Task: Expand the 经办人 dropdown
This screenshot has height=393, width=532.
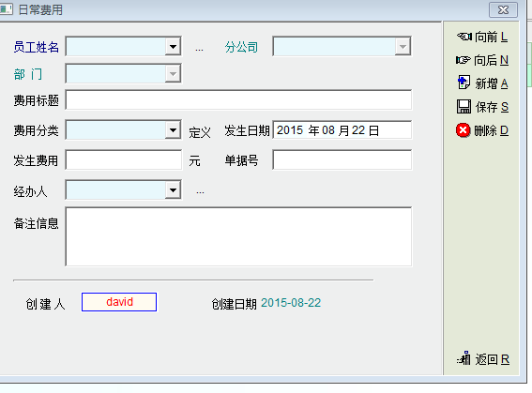Action: click(173, 190)
